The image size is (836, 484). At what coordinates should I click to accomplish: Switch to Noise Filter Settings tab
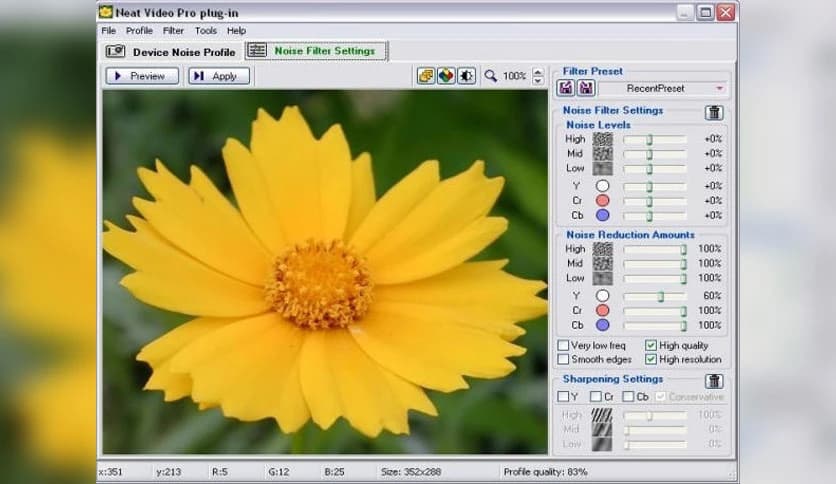[316, 51]
